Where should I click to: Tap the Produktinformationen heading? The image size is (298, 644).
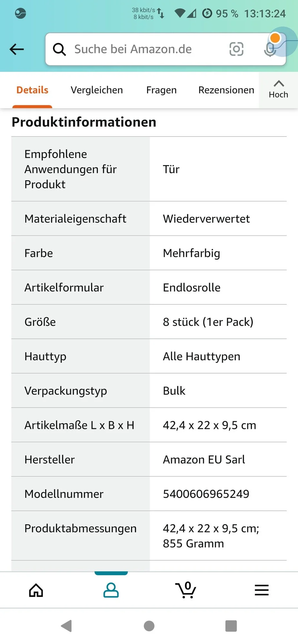(84, 122)
